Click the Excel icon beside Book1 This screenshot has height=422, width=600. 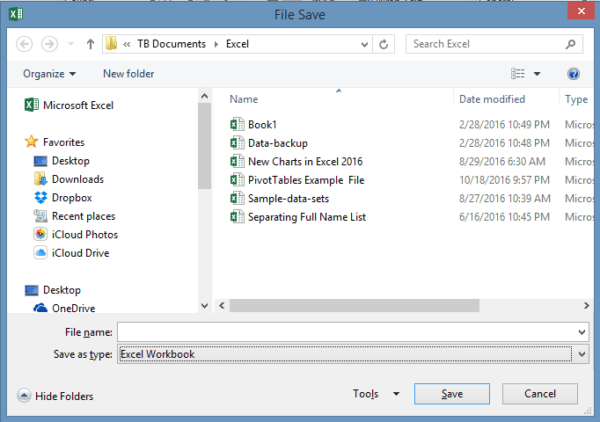point(237,124)
